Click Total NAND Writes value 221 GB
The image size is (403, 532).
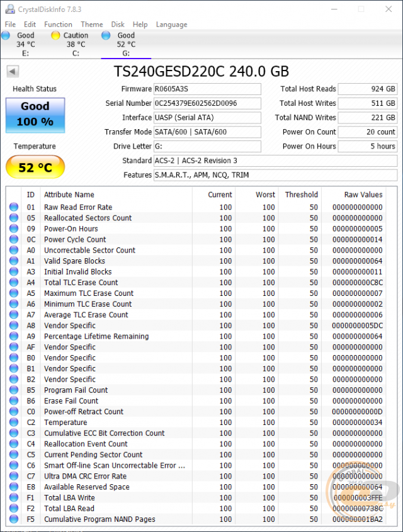[x=368, y=118]
